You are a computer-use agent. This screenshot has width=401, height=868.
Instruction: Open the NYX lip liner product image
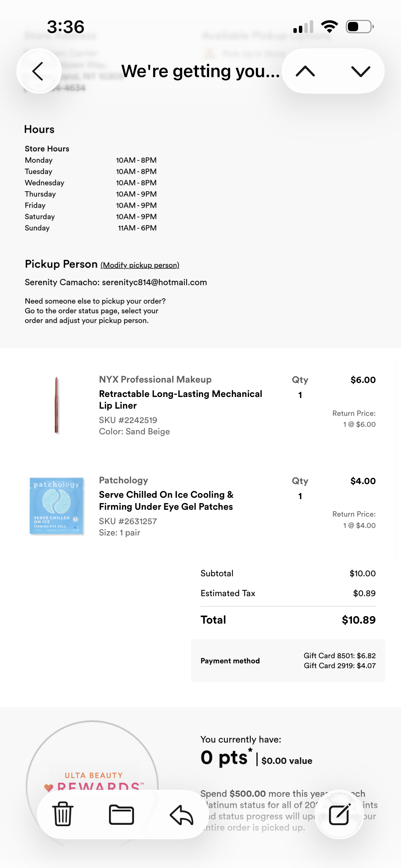pyautogui.click(x=57, y=405)
